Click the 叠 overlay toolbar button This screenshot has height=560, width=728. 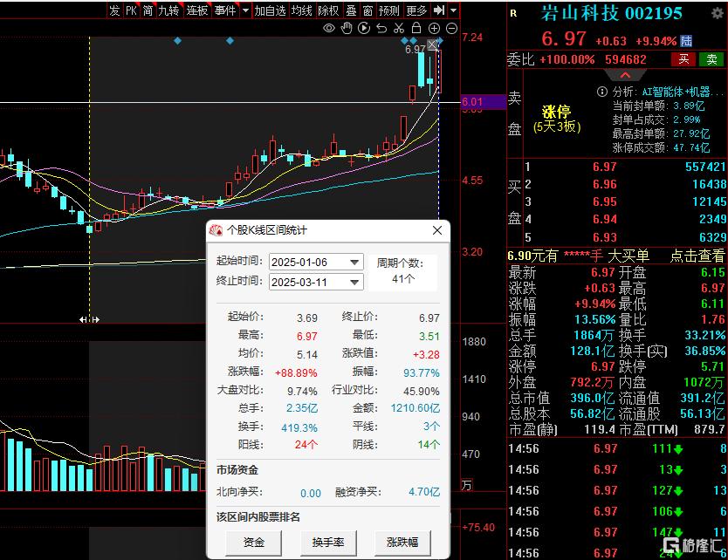(x=352, y=10)
